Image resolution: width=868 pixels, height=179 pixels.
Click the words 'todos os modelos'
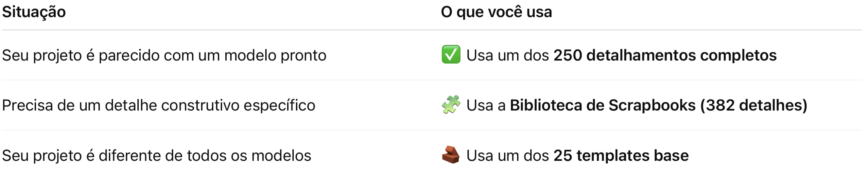[x=249, y=155]
